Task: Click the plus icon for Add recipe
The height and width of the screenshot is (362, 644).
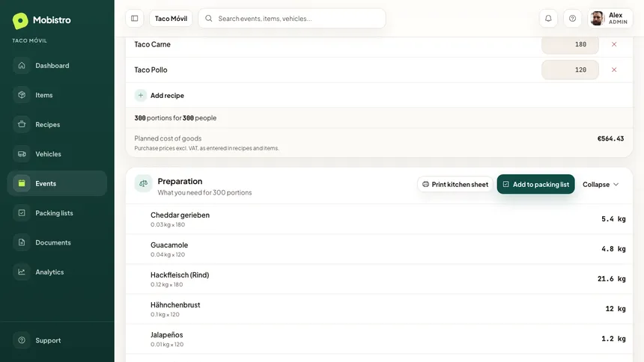Action: 141,95
